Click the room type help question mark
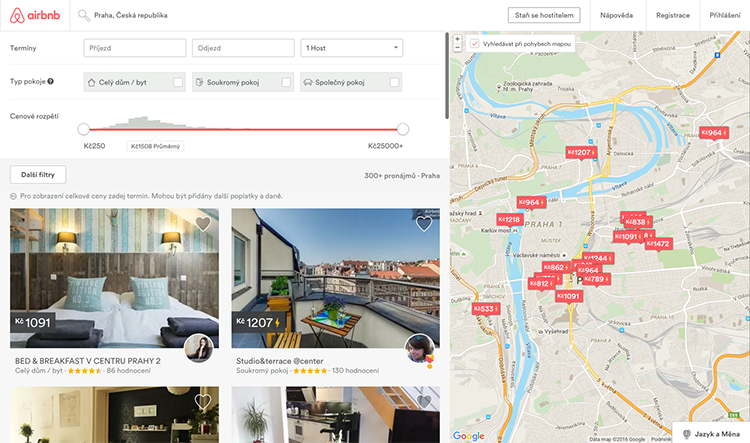 pos(50,81)
